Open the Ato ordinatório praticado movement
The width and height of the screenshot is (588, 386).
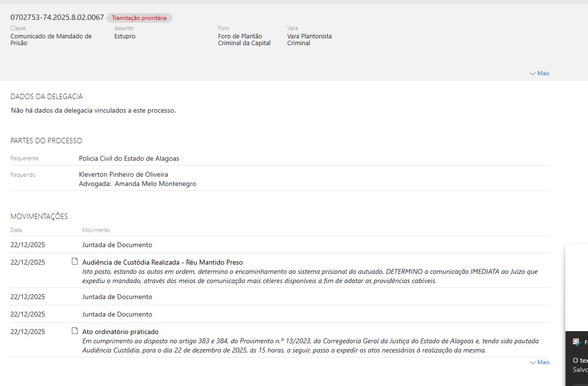tap(120, 332)
